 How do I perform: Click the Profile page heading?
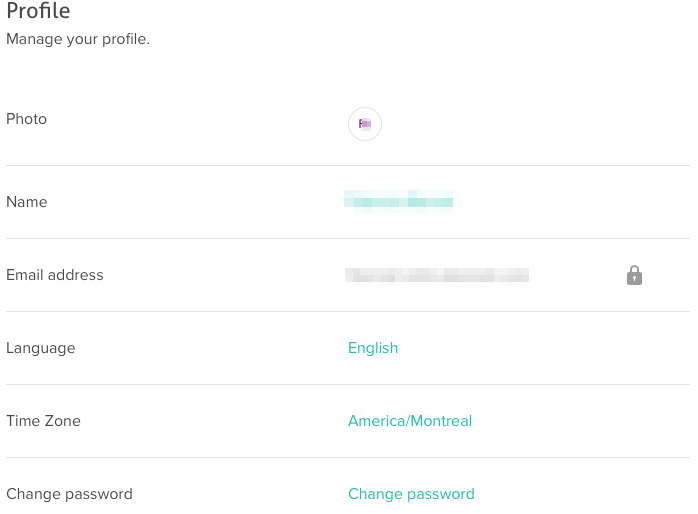39,12
